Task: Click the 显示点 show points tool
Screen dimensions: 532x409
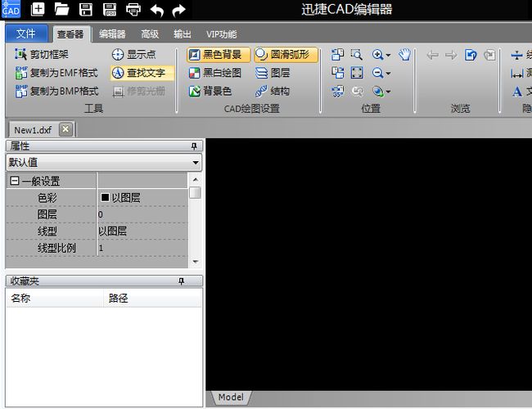Action: coord(133,54)
